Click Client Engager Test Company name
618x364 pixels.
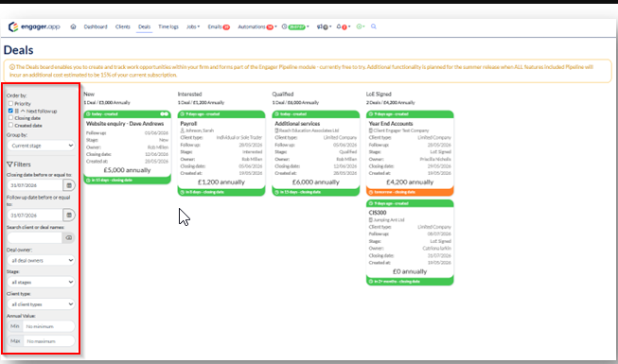(401, 130)
